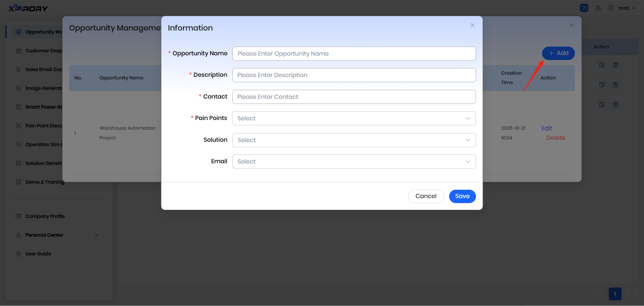Open the shopping cart icon in header

(x=584, y=8)
